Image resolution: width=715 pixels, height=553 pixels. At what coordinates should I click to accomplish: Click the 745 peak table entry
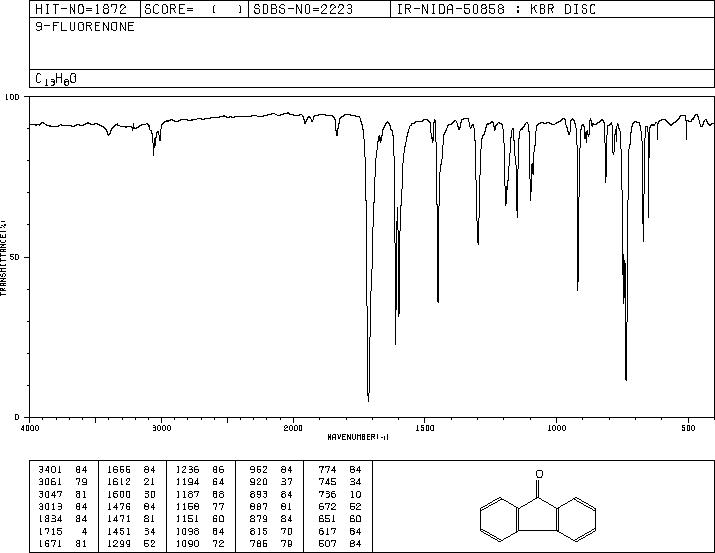tap(340, 482)
